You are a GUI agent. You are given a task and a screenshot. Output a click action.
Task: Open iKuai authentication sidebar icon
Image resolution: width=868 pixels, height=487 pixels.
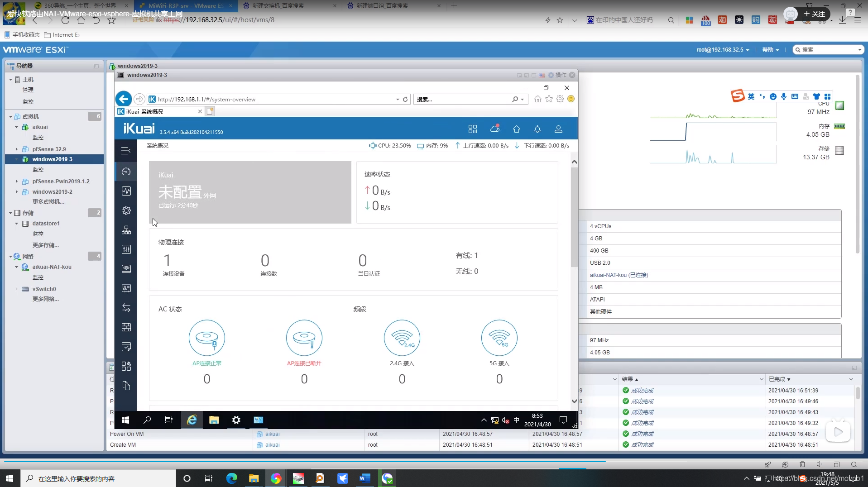click(126, 288)
